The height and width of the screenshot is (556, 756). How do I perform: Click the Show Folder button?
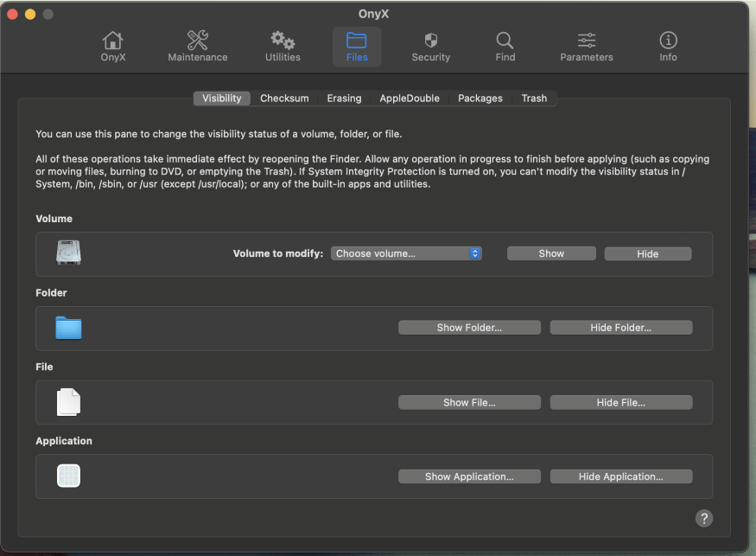[469, 327]
